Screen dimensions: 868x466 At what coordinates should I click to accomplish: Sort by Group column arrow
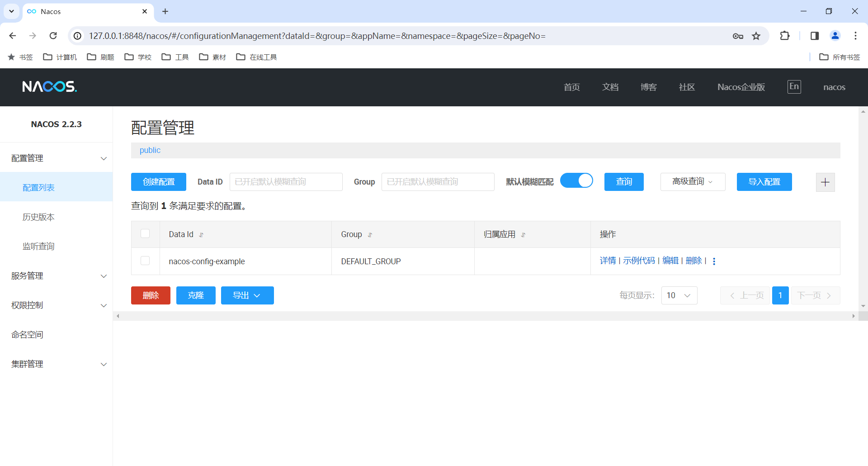pyautogui.click(x=370, y=235)
